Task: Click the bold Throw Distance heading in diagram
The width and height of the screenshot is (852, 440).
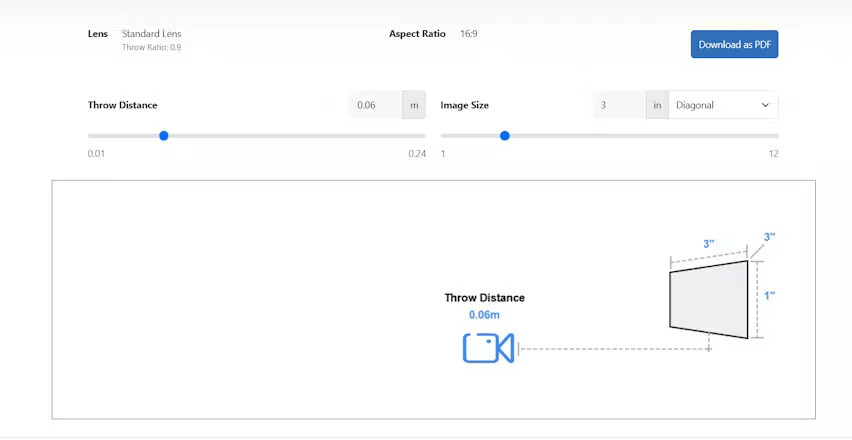Action: point(484,298)
